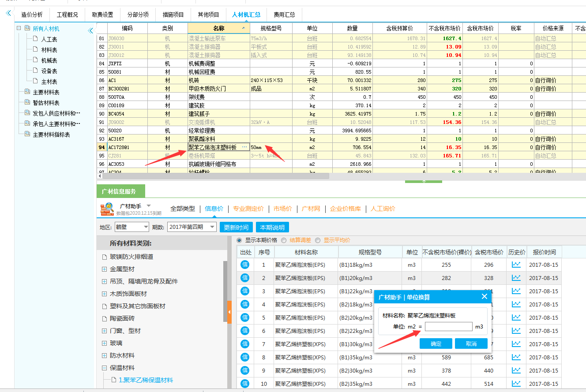Collapse the tree panel with its double-arrow icon
The height and width of the screenshot is (392, 586).
(x=90, y=30)
